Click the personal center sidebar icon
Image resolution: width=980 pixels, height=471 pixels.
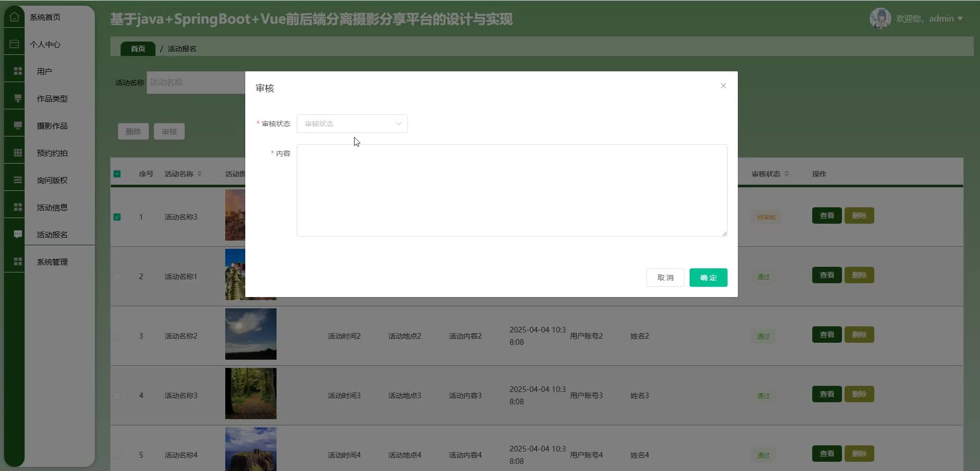tap(14, 44)
